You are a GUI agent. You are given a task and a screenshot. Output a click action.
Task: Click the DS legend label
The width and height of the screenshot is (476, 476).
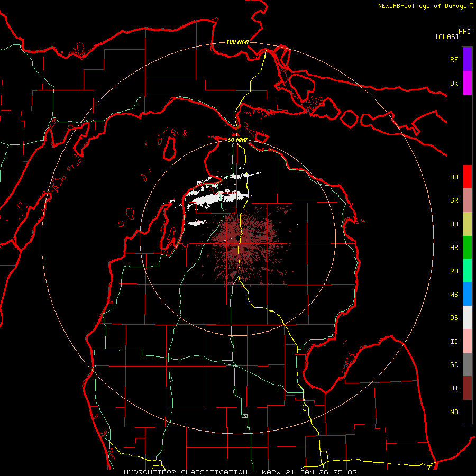point(454,318)
